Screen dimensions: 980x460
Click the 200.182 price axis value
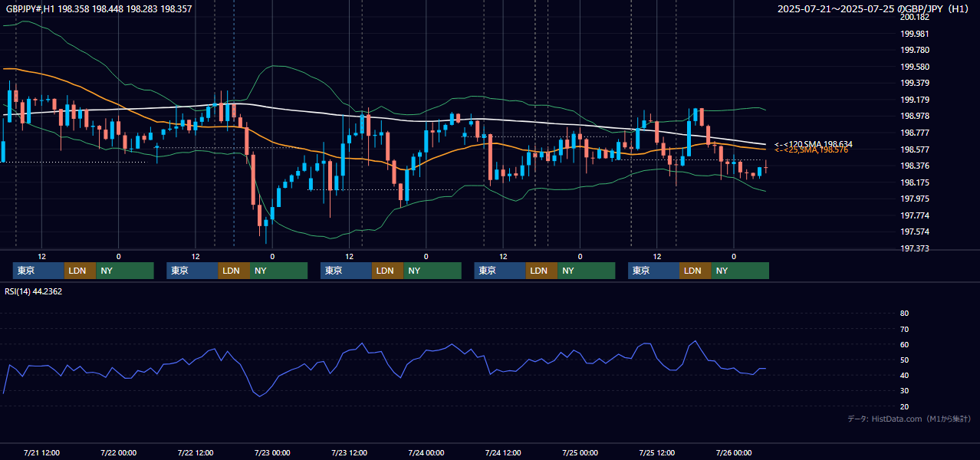tap(914, 17)
